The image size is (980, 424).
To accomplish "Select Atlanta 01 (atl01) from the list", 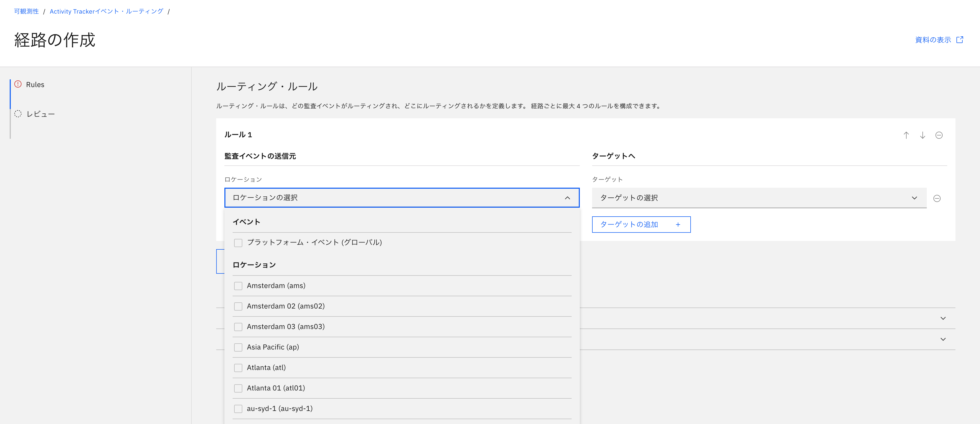I will (x=238, y=388).
